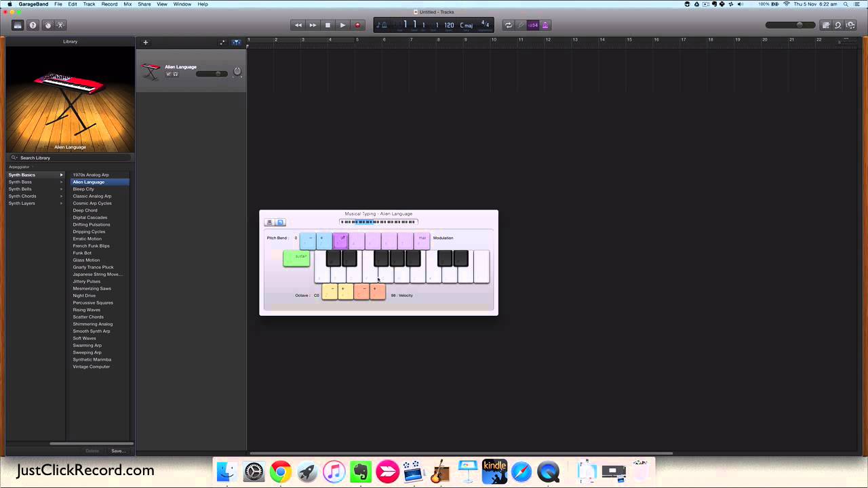Open the Note Pad button

(826, 25)
